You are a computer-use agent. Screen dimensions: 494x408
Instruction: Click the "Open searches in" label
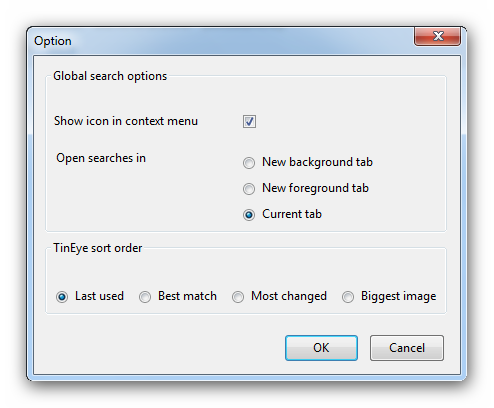(101, 158)
